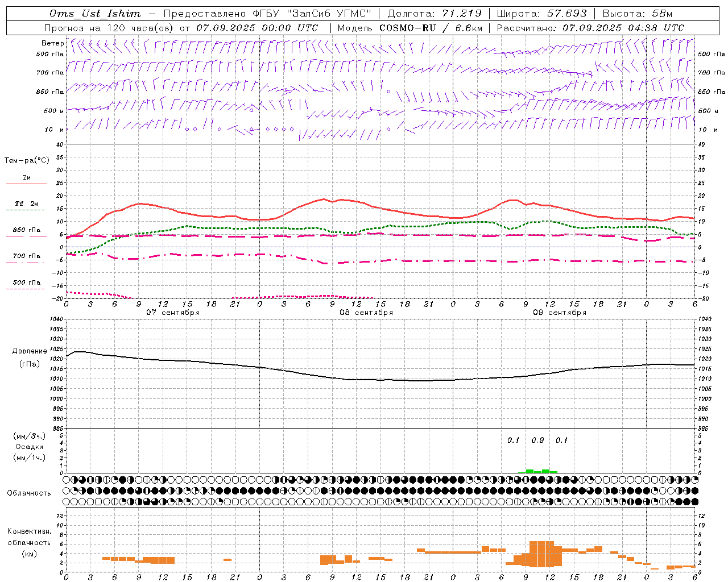
Task: Select the Тем-ра(°C) panel label
Action: coord(27,161)
